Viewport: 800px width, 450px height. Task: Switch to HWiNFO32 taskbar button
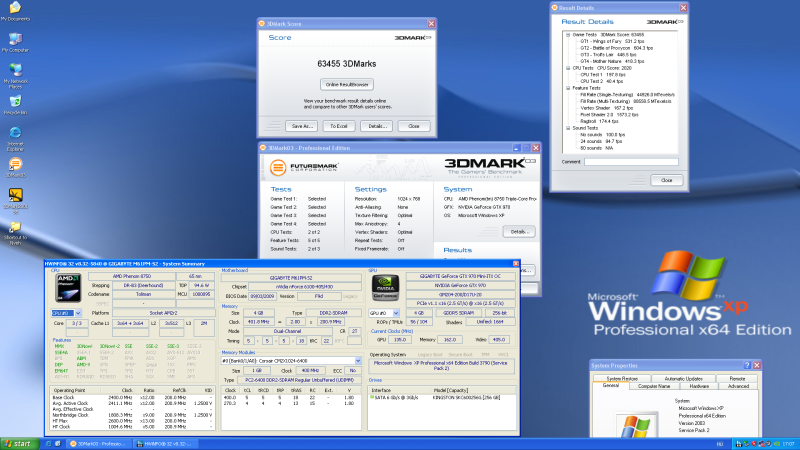tap(166, 444)
